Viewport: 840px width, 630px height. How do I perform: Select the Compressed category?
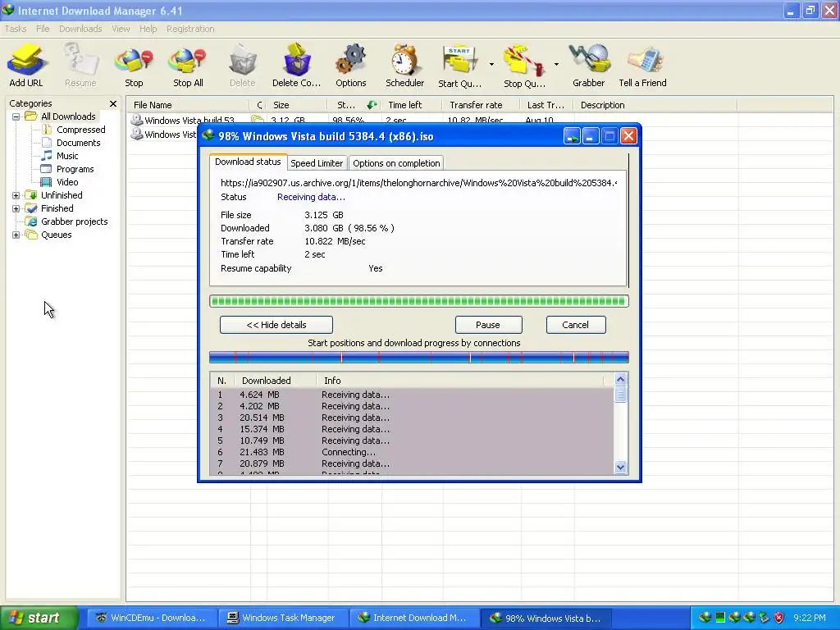[x=81, y=130]
